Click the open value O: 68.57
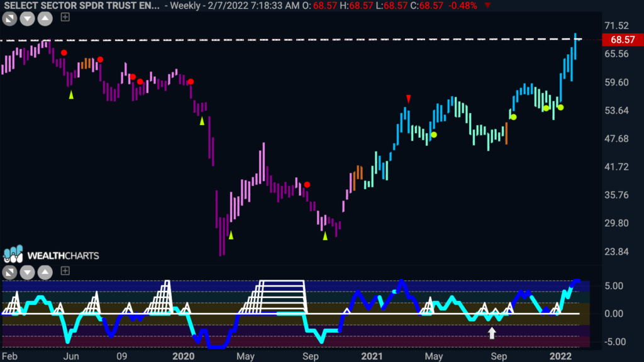This screenshot has width=644, height=362. 319,6
